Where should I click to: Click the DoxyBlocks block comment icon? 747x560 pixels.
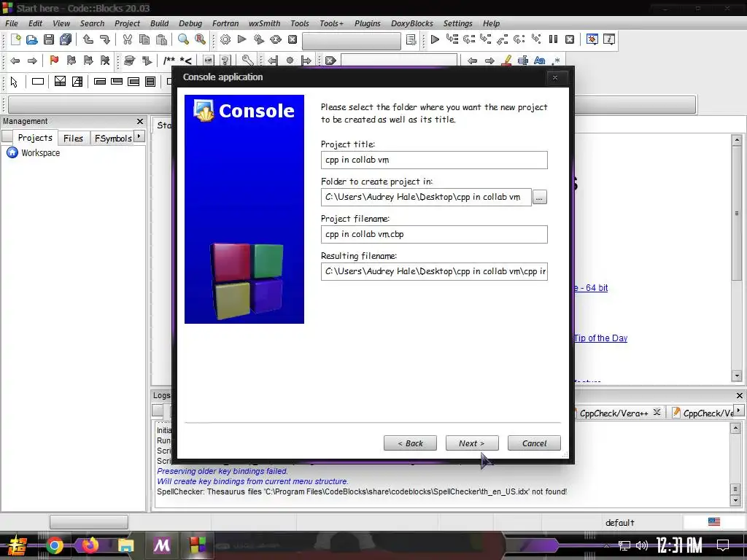[169, 61]
